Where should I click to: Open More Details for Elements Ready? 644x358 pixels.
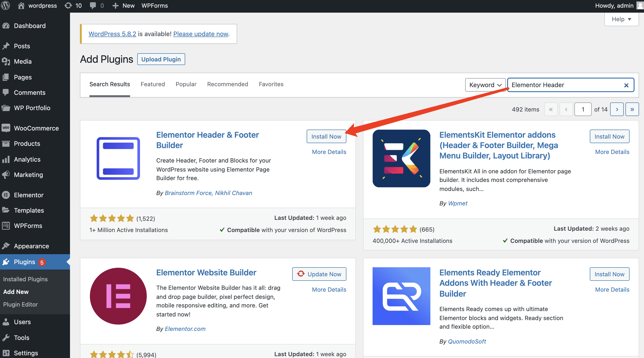[612, 290]
